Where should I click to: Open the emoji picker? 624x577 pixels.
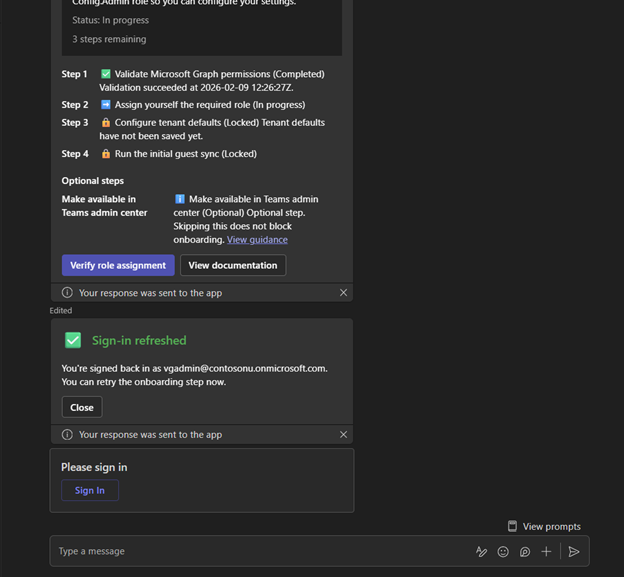point(503,551)
